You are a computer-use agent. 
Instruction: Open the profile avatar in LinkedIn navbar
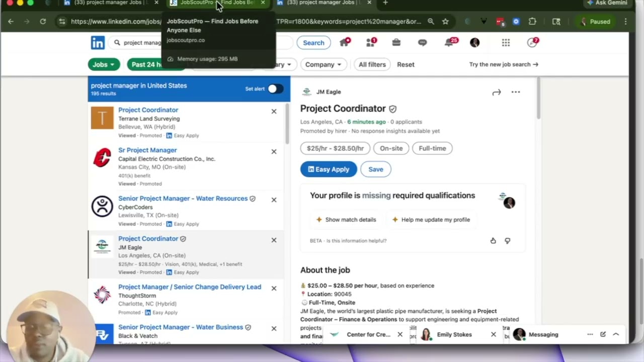click(x=474, y=43)
